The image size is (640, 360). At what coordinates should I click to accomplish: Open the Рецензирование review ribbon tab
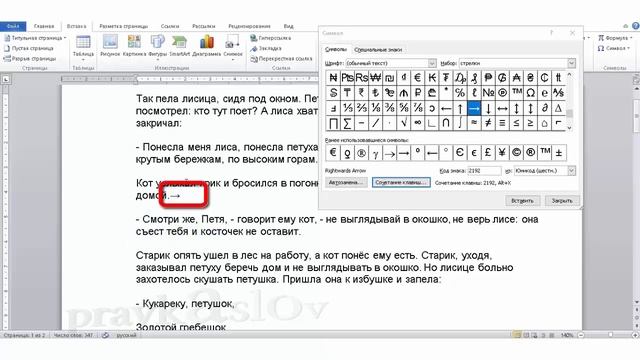tap(249, 26)
